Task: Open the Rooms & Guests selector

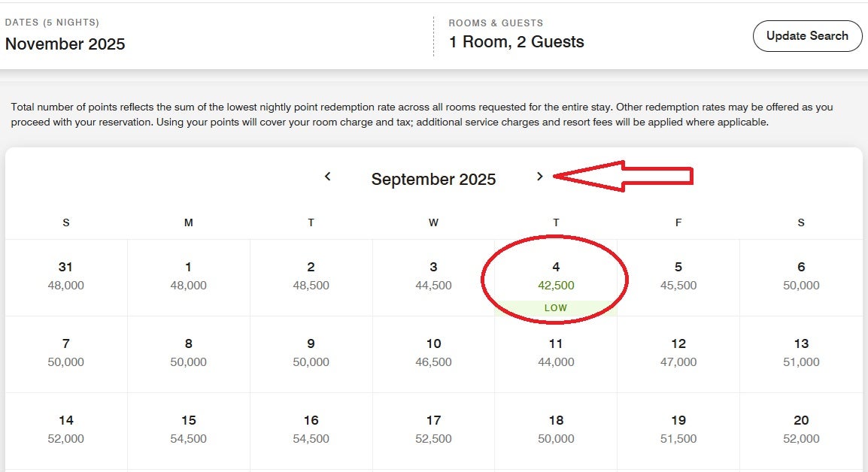Action: tap(516, 35)
